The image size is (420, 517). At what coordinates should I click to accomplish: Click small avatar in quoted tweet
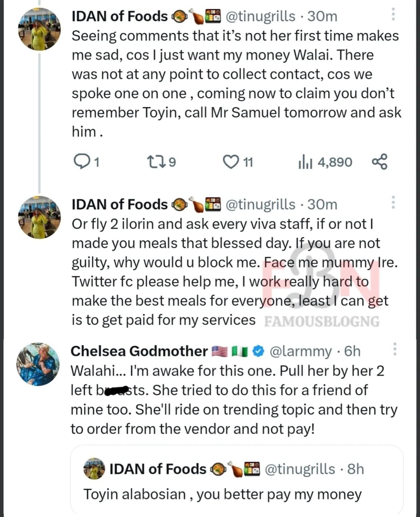94,469
